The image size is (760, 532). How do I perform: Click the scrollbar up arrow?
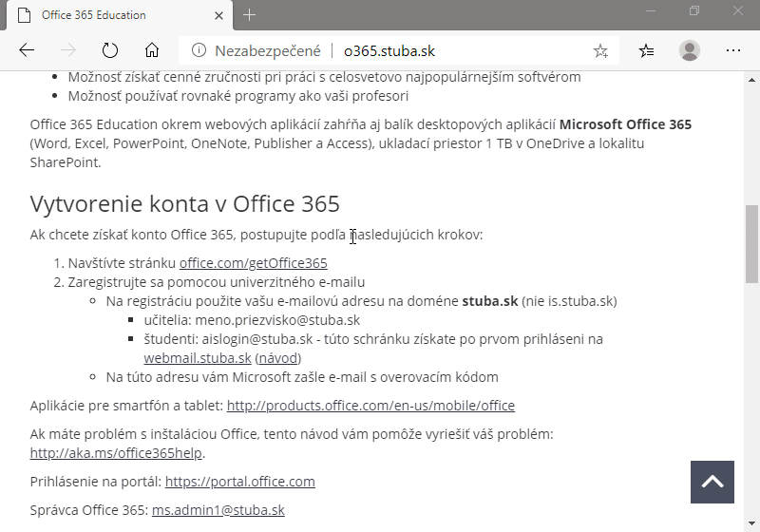[751, 80]
